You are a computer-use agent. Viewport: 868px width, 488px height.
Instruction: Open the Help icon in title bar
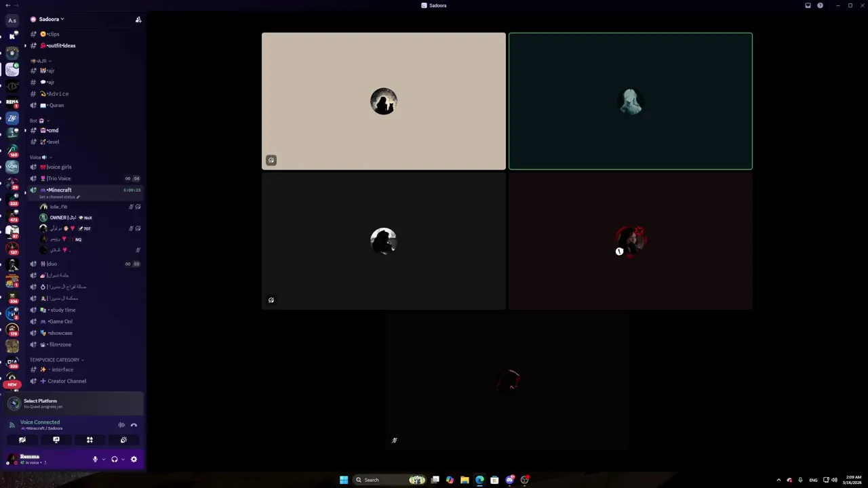click(820, 5)
